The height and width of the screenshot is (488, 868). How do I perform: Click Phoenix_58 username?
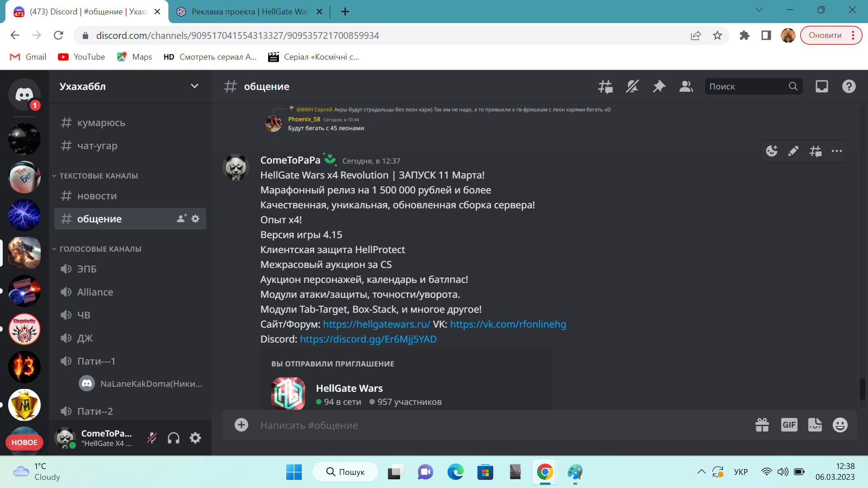coord(304,119)
